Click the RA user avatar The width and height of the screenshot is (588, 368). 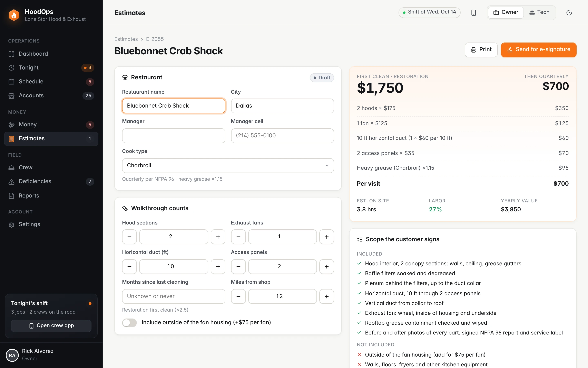click(x=12, y=355)
